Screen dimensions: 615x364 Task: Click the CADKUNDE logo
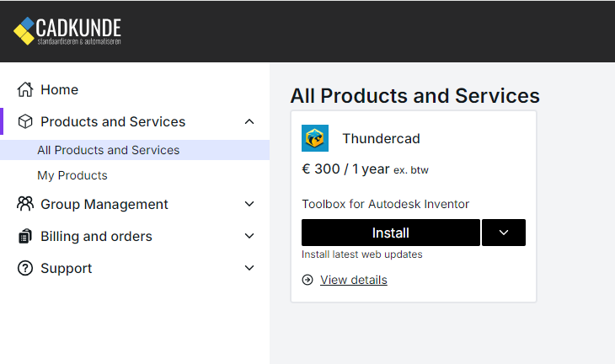[x=67, y=31]
